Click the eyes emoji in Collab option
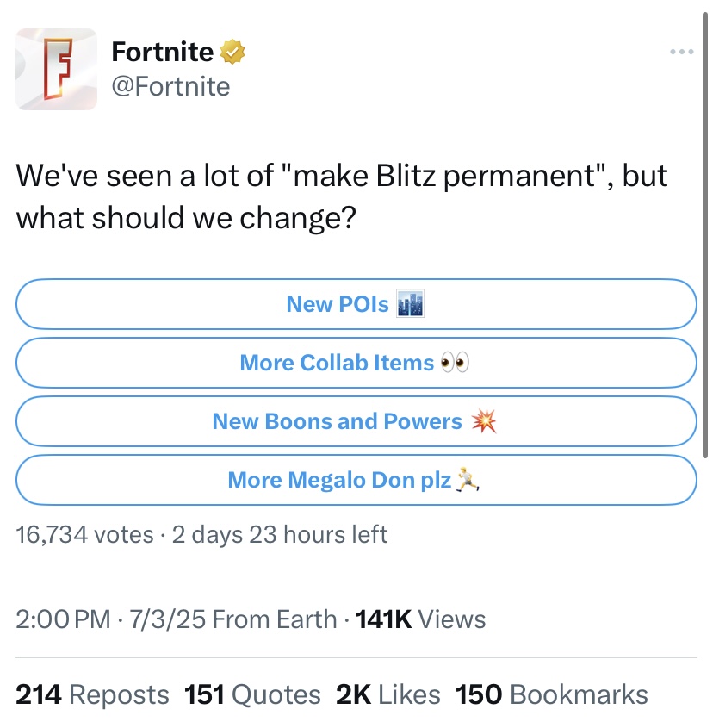Viewport: 713px width, 728px height. [x=455, y=362]
